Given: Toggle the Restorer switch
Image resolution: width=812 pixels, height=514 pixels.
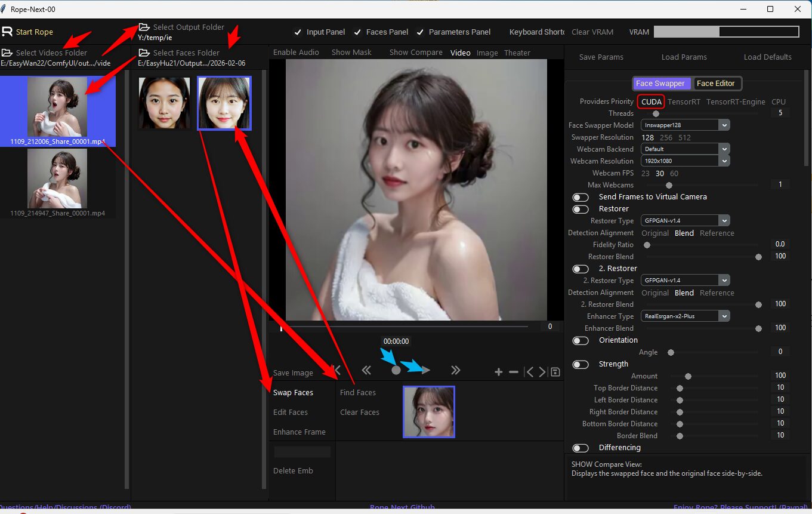Looking at the screenshot, I should coord(581,209).
